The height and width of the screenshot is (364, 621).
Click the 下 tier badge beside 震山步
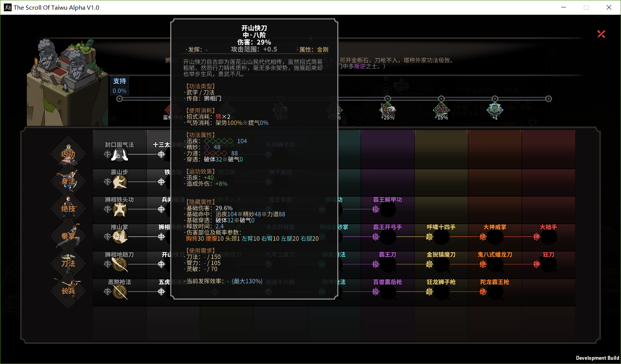107,182
